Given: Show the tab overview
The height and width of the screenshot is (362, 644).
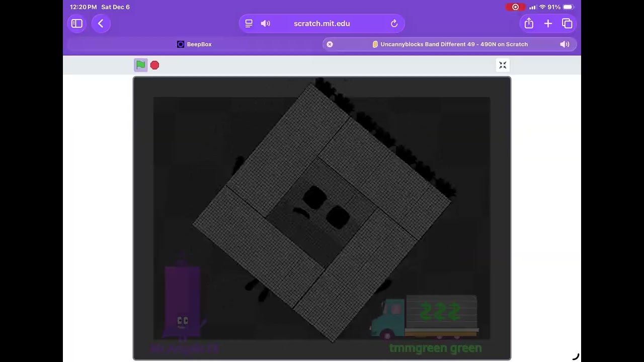Looking at the screenshot, I should tap(567, 24).
